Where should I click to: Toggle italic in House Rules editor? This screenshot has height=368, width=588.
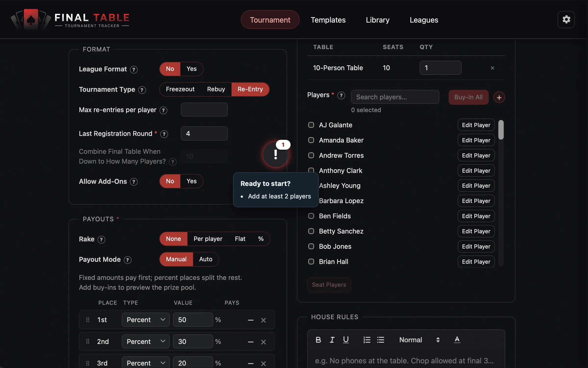pyautogui.click(x=332, y=340)
